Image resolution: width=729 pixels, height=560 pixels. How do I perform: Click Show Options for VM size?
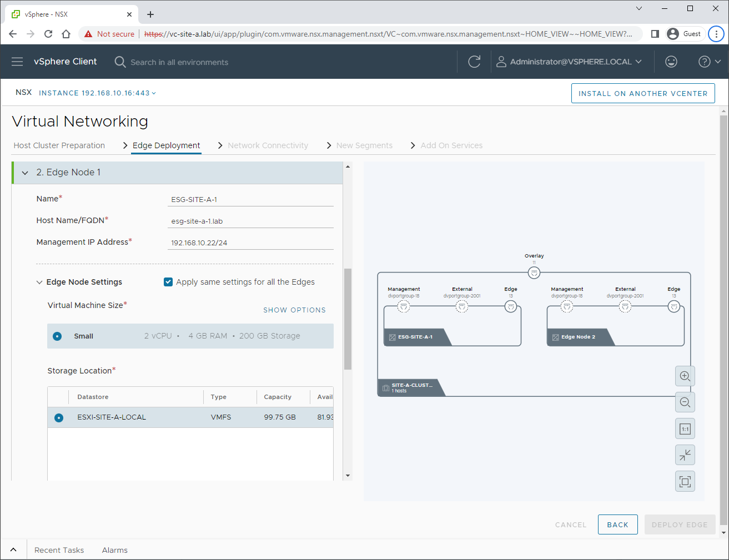[294, 310]
